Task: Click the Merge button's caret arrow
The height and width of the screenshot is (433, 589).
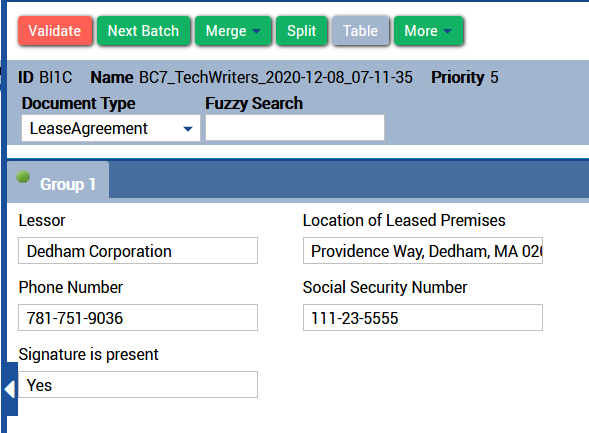Action: coord(256,31)
